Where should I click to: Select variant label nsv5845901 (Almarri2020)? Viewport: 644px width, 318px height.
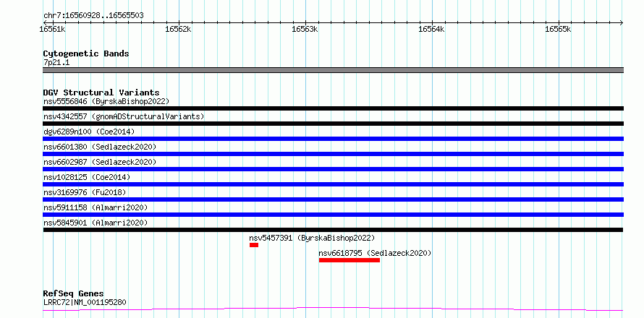tap(96, 223)
